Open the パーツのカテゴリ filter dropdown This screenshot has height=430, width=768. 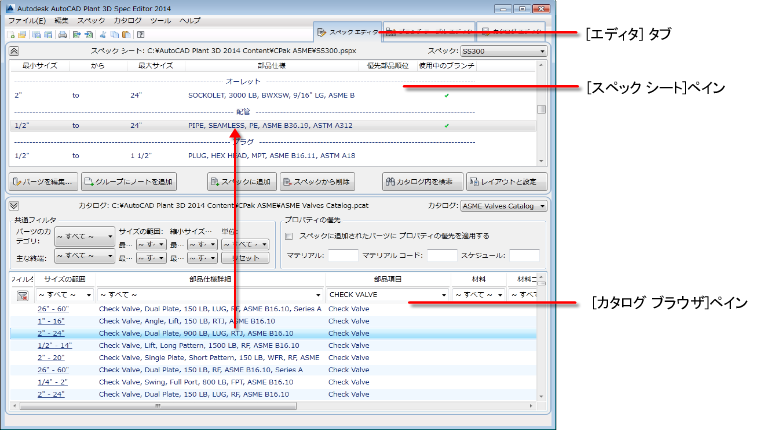pos(84,237)
